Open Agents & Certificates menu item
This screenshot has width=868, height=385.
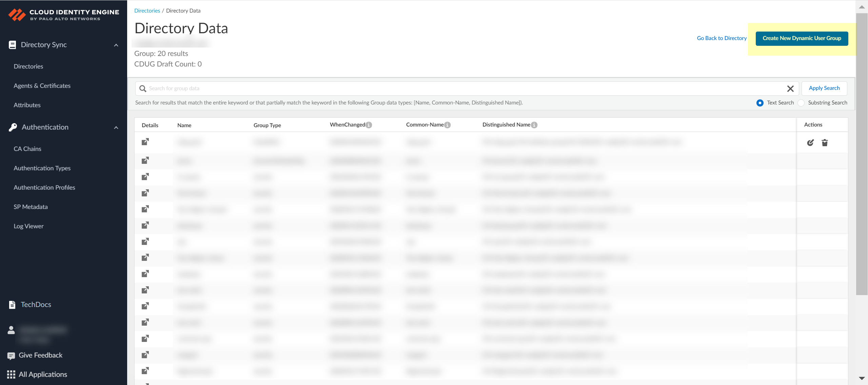coord(42,86)
